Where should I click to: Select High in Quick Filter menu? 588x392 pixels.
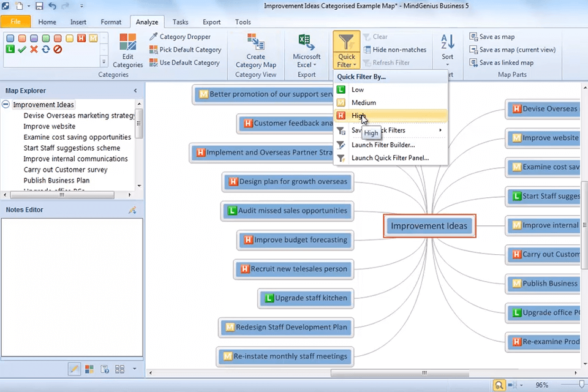(x=358, y=116)
